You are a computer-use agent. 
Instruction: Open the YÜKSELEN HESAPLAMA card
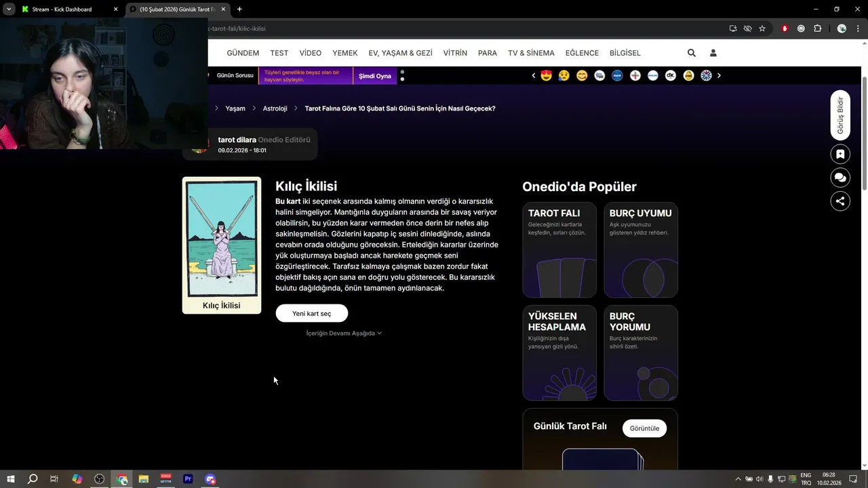[x=559, y=352]
